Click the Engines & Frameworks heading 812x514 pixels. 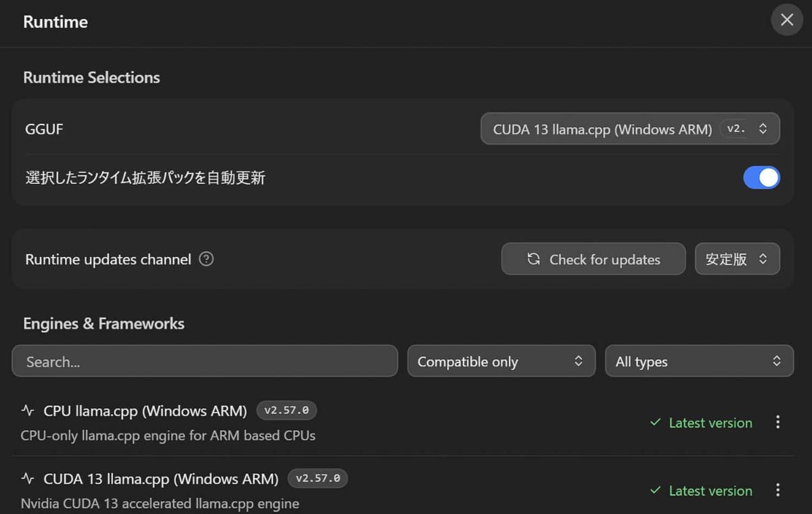click(104, 323)
